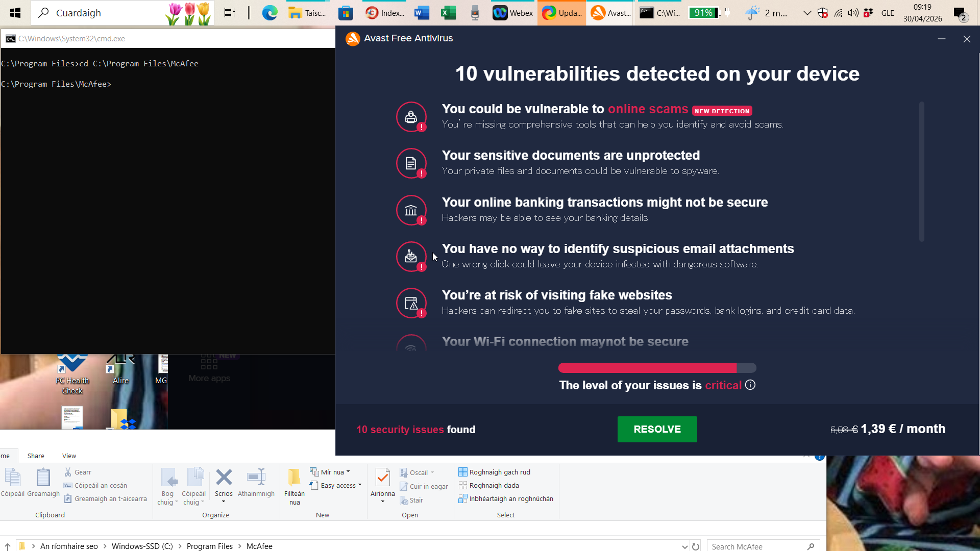Open the Index... taskbar item
The width and height of the screenshot is (980, 551).
pyautogui.click(x=385, y=13)
